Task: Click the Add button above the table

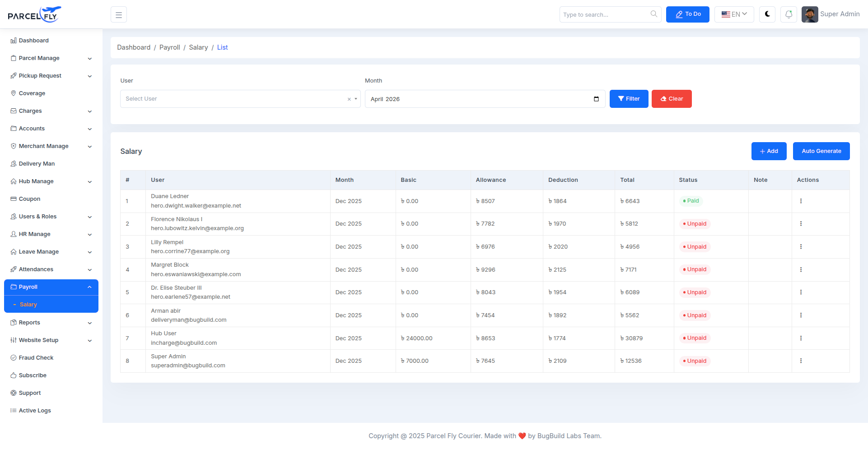Action: 769,151
